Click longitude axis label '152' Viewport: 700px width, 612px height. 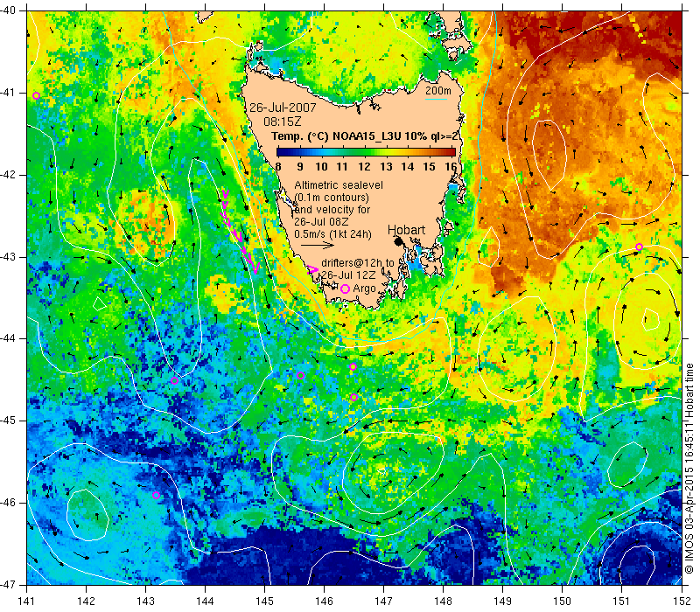pos(682,601)
